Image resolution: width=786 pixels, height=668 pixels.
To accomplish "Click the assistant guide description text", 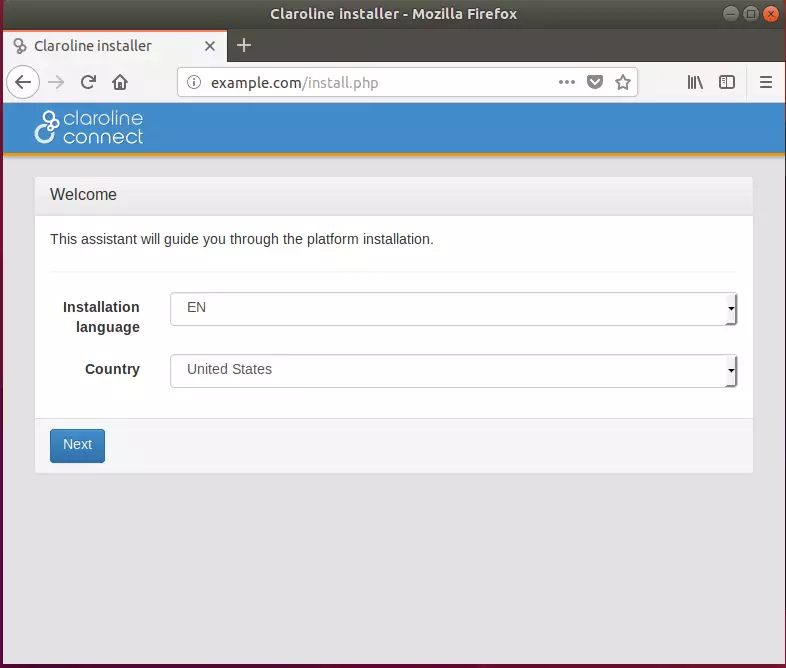I will point(242,239).
